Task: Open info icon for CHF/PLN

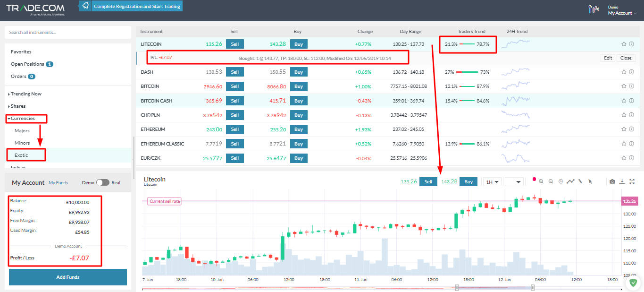Action: pyautogui.click(x=631, y=115)
